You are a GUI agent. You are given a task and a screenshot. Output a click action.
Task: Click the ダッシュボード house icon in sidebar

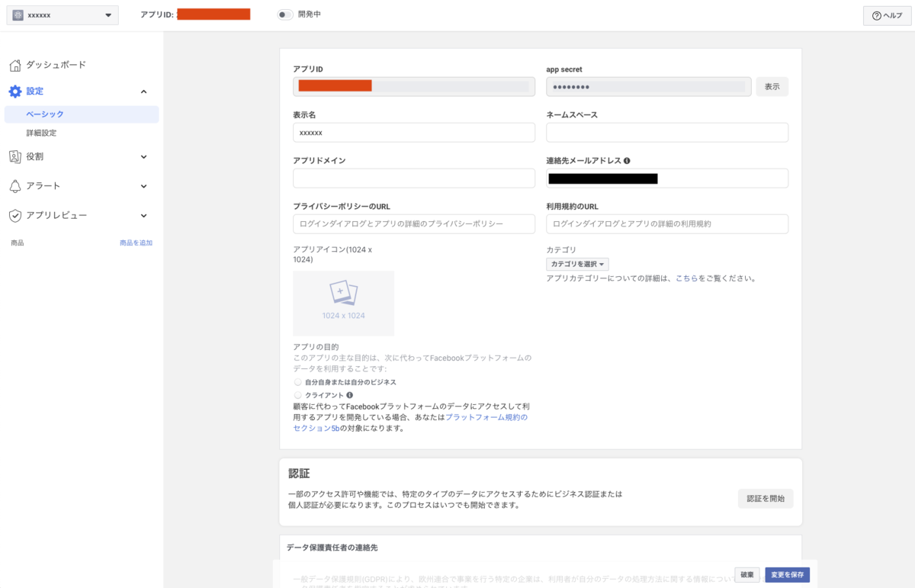click(17, 65)
